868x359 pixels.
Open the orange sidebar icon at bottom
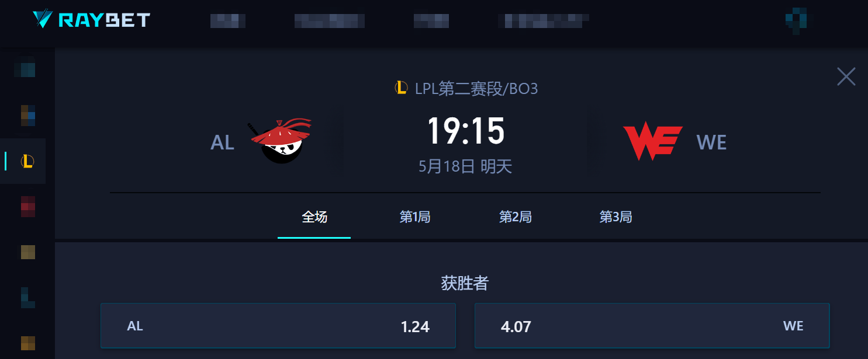(x=28, y=343)
